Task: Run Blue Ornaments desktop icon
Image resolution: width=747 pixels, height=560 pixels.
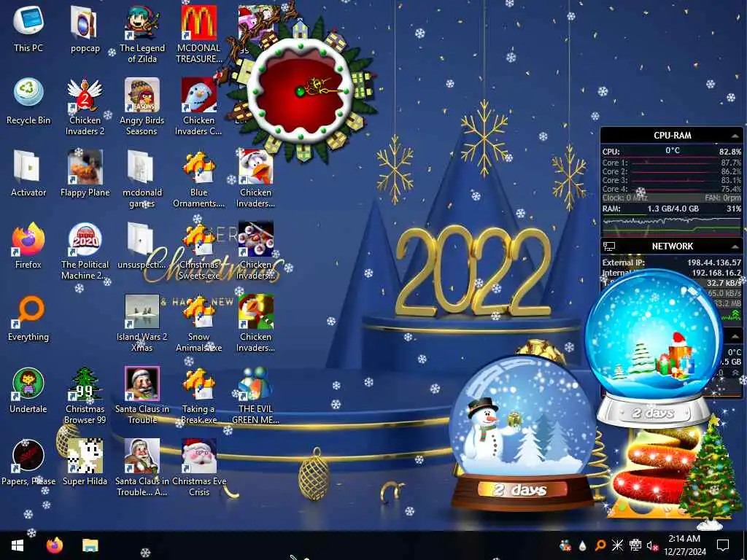Action: pos(198,179)
